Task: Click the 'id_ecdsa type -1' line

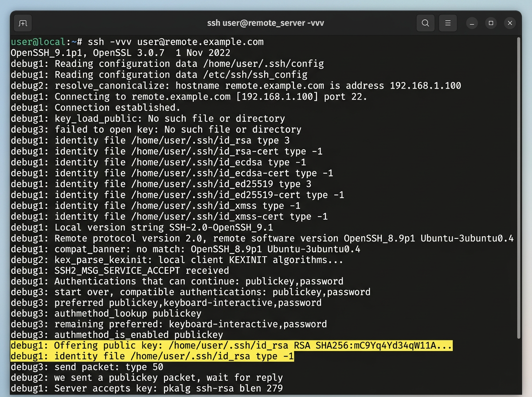Action: 159,162
